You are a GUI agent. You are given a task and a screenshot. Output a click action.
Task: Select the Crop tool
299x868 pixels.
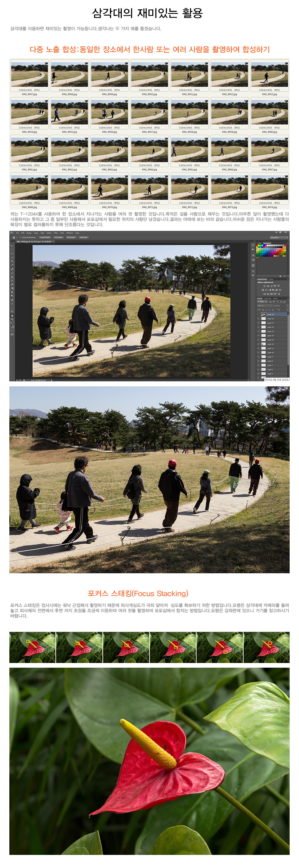click(x=12, y=261)
